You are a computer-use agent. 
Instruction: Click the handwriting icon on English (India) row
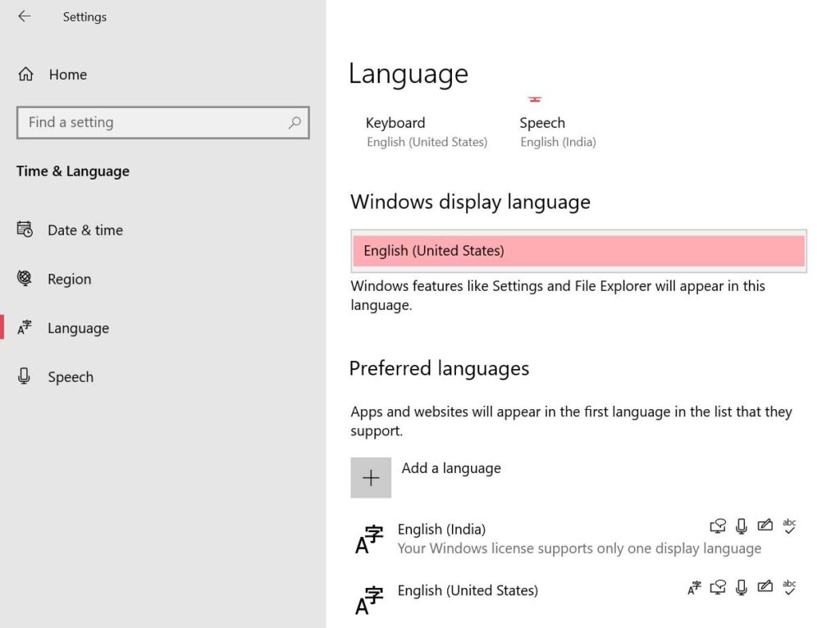(765, 526)
